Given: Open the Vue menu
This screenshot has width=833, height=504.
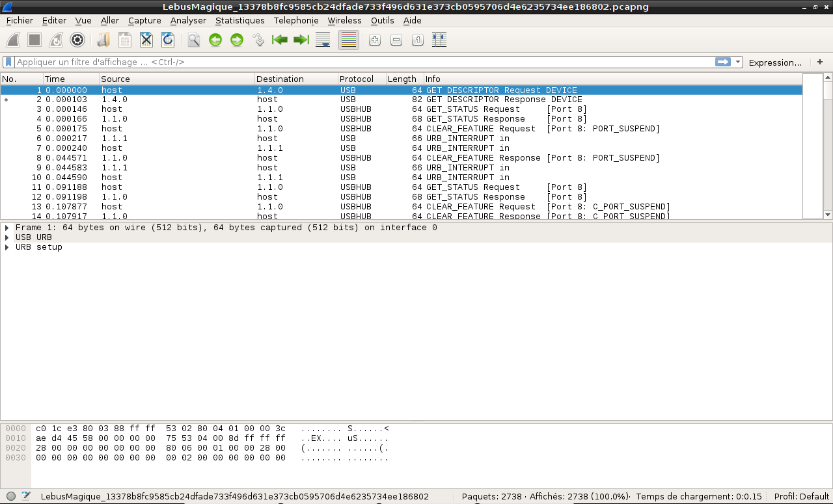Looking at the screenshot, I should click(x=83, y=21).
